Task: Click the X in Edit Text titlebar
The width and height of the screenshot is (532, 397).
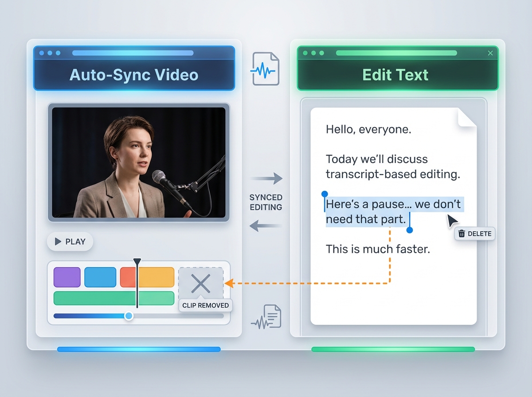Action: point(490,53)
